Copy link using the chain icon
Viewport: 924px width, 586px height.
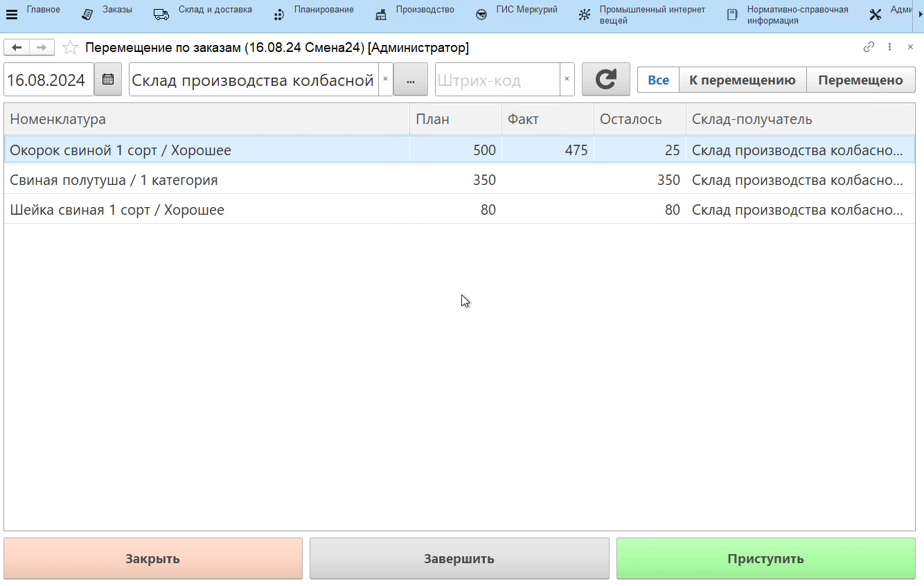[869, 47]
